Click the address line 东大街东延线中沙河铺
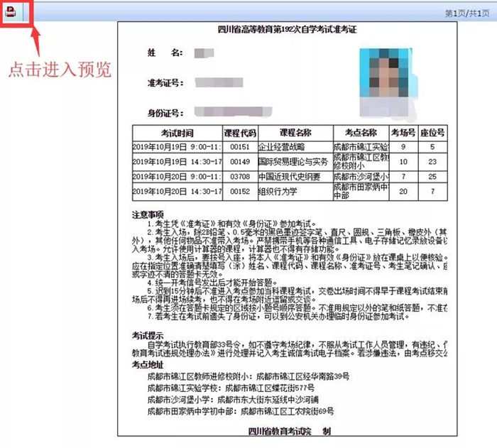The width and height of the screenshot is (497, 448). click(x=233, y=400)
